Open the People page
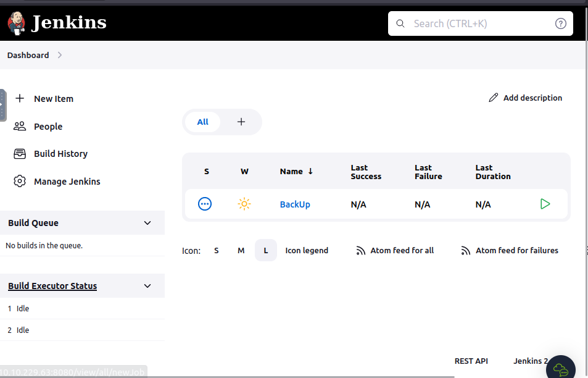588x378 pixels. (48, 127)
